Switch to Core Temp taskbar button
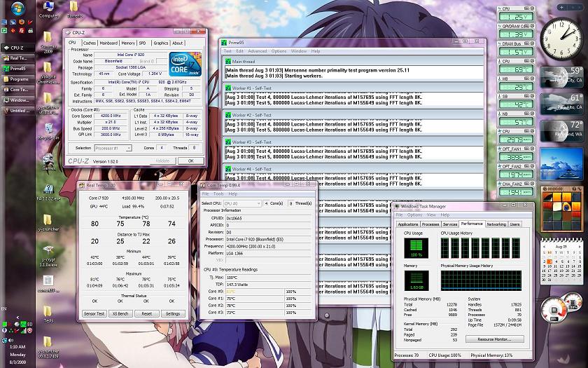This screenshot has height=368, width=588. click(x=17, y=90)
